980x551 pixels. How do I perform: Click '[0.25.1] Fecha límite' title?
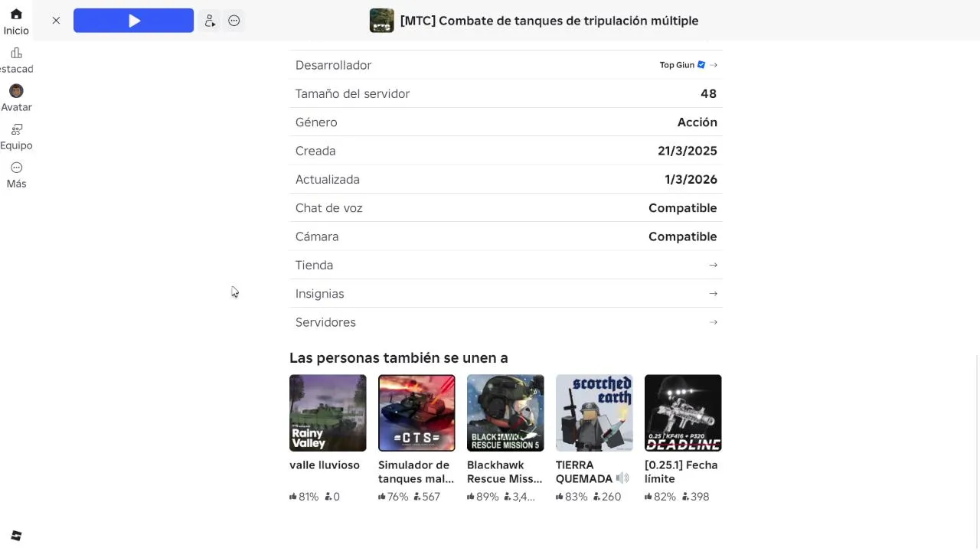pos(681,472)
